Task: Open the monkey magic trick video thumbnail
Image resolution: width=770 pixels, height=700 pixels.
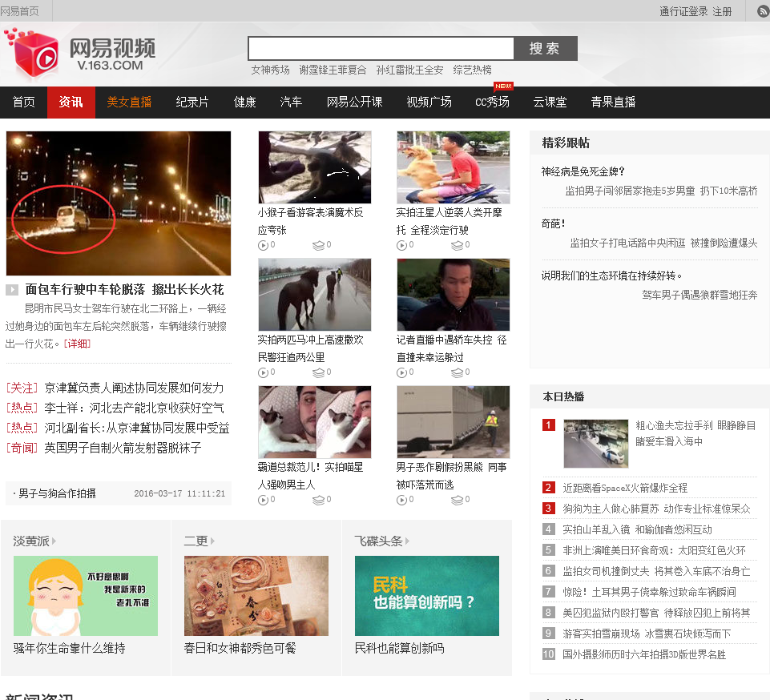Action: click(315, 167)
